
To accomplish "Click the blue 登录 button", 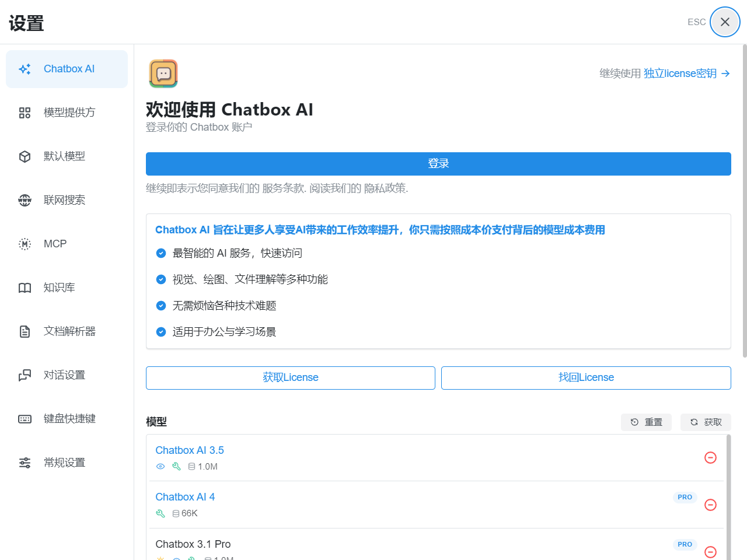I will pyautogui.click(x=438, y=164).
